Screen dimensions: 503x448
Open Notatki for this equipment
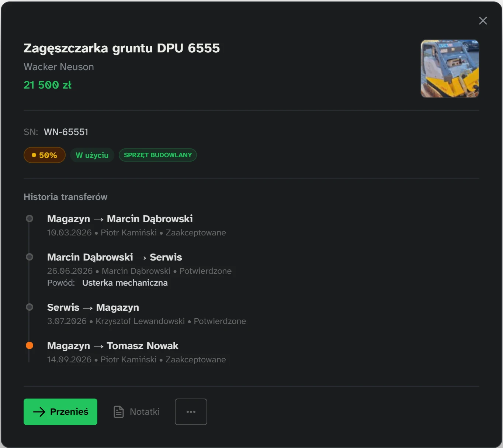(x=136, y=412)
